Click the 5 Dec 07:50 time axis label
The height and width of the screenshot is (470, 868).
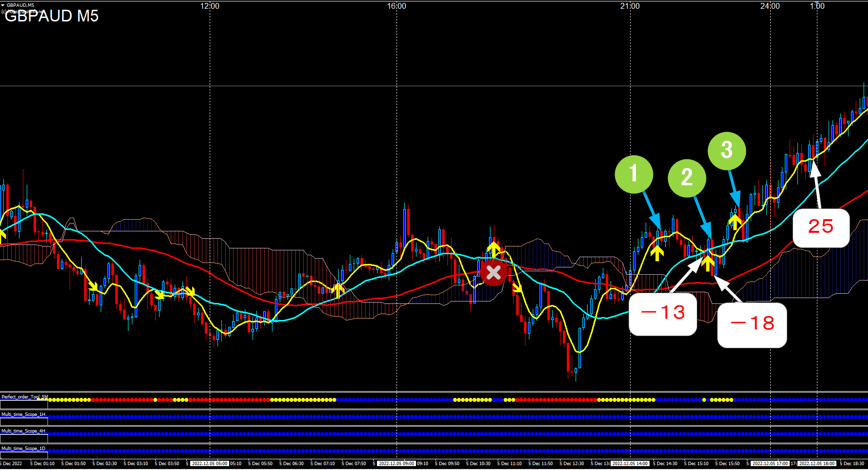pos(354,464)
